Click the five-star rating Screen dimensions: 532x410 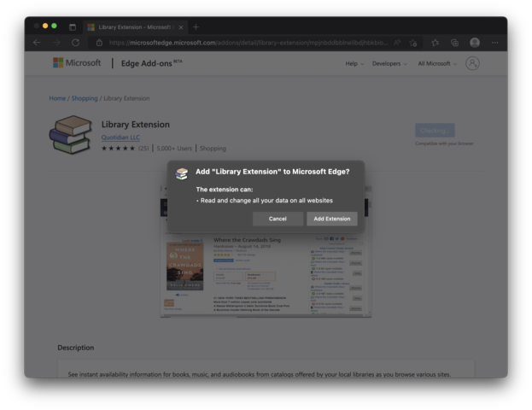click(x=118, y=149)
